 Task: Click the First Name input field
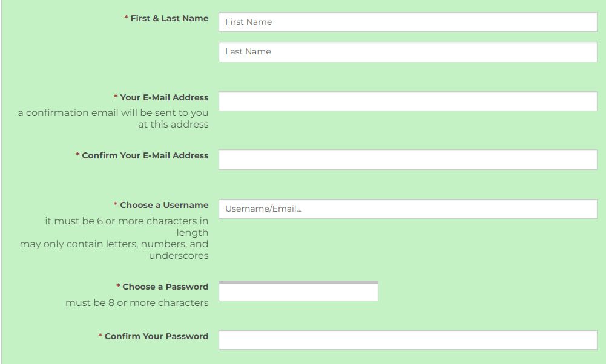click(407, 22)
